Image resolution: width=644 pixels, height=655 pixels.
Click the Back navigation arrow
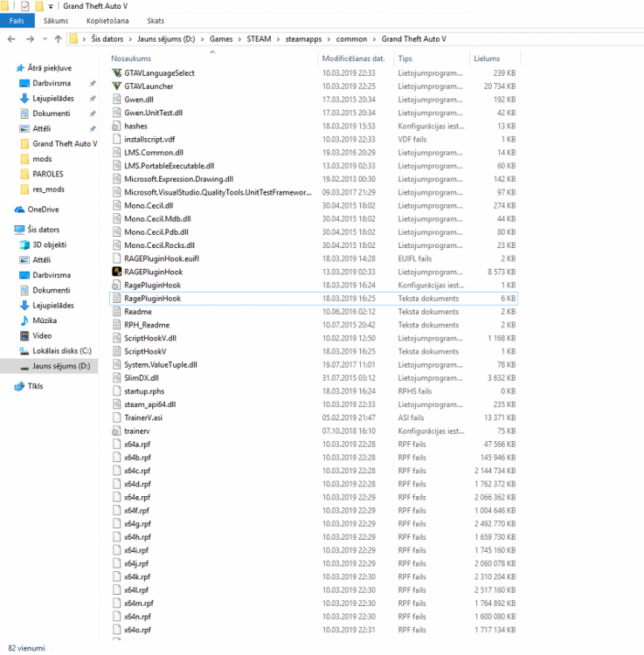pyautogui.click(x=11, y=39)
